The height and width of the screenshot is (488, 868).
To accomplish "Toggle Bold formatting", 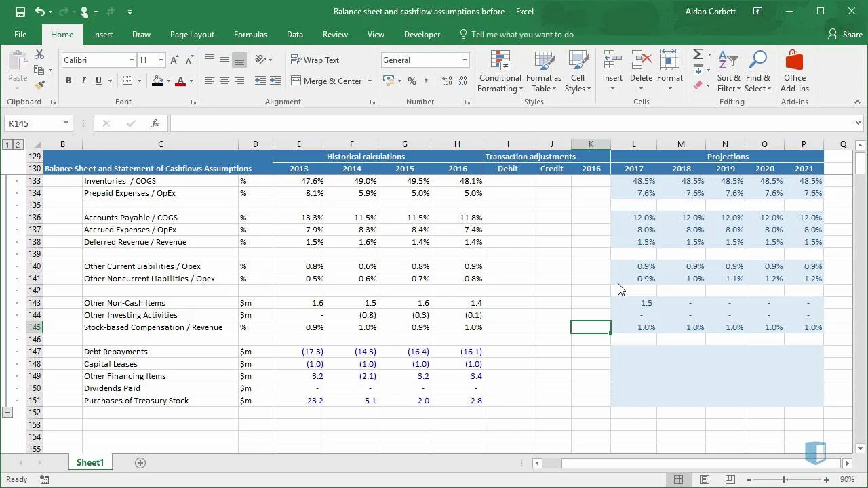I will coord(68,81).
